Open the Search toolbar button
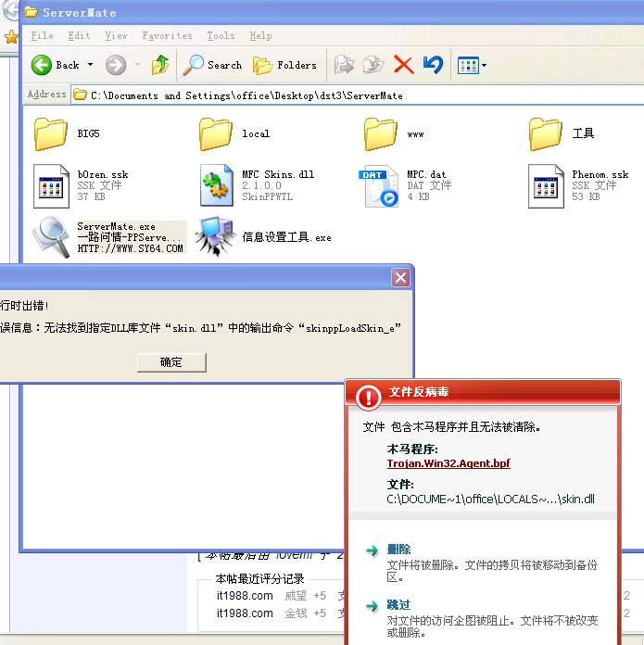 point(212,65)
